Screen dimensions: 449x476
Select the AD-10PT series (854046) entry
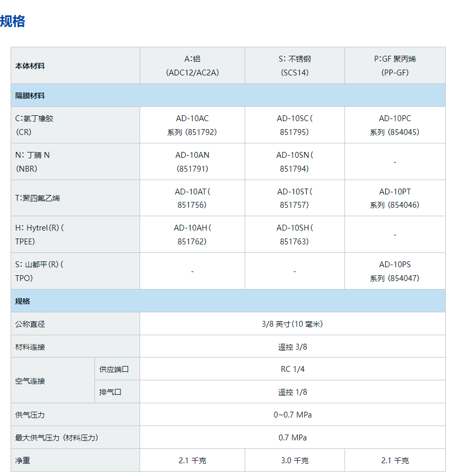pyautogui.click(x=394, y=198)
